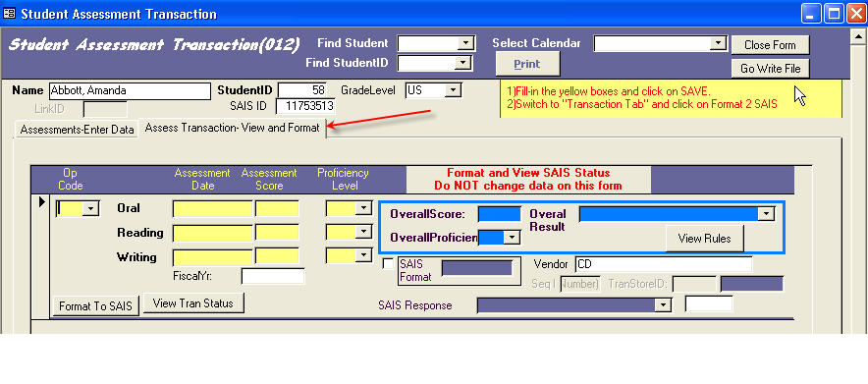This screenshot has width=868, height=384.
Task: Expand the OverallProficiency dropdown
Action: [x=512, y=238]
